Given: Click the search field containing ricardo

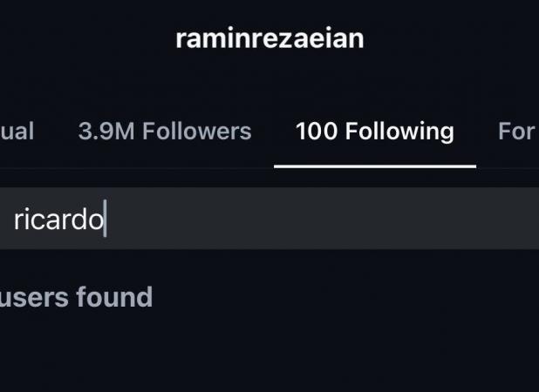Looking at the screenshot, I should [262, 220].
